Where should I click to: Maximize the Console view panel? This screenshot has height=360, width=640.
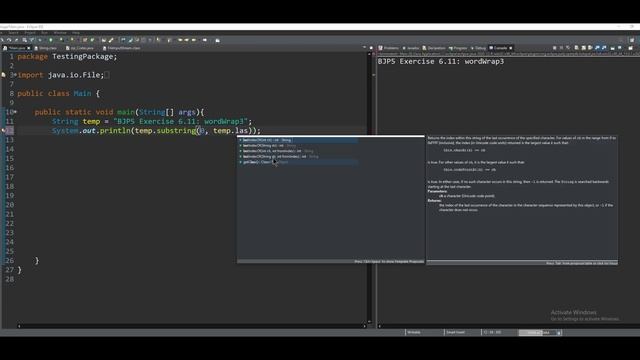click(x=620, y=48)
